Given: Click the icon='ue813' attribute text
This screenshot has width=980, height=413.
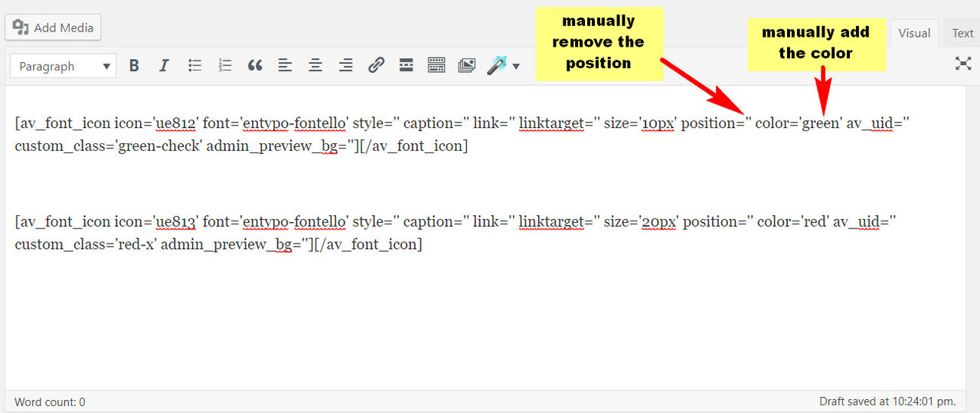Looking at the screenshot, I should tap(157, 222).
